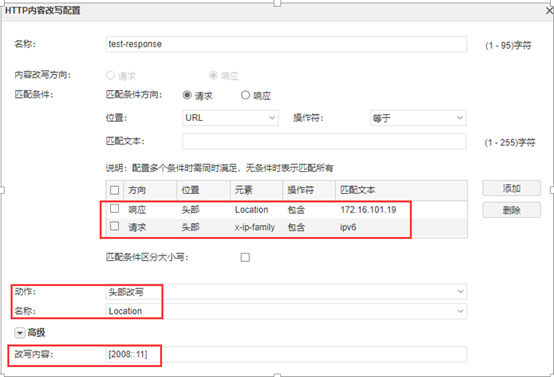Open the 操作符 dropdown showing 等于
The width and height of the screenshot is (554, 377).
click(x=418, y=118)
